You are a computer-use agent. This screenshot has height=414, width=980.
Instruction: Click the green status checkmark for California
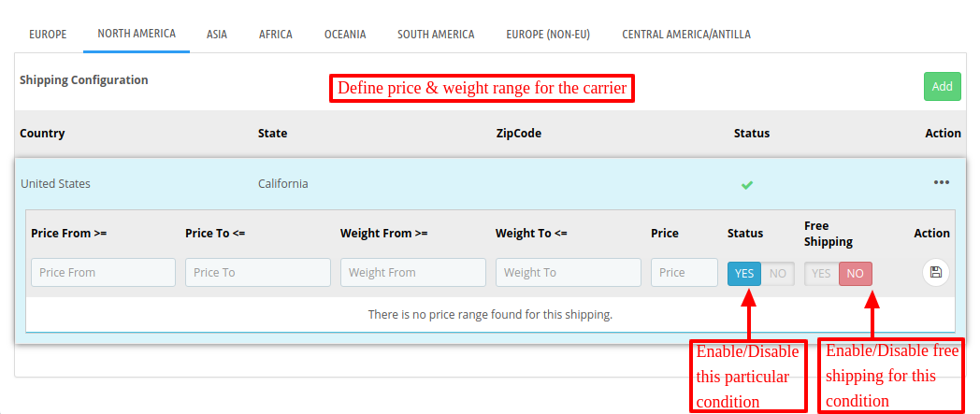(746, 185)
